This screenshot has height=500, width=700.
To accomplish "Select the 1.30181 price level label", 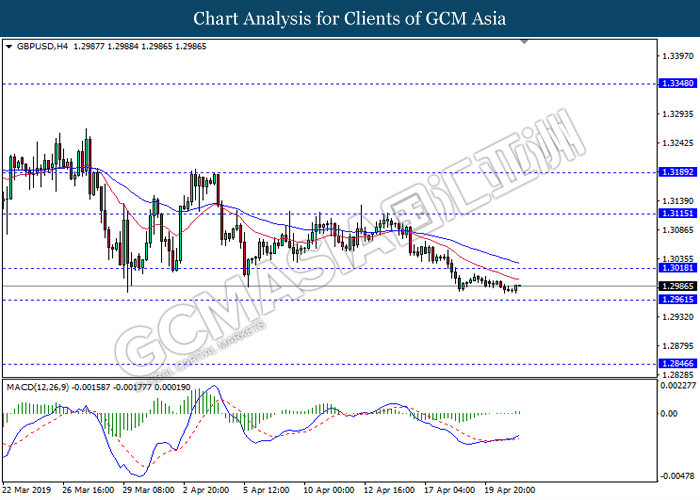I will 677,268.
